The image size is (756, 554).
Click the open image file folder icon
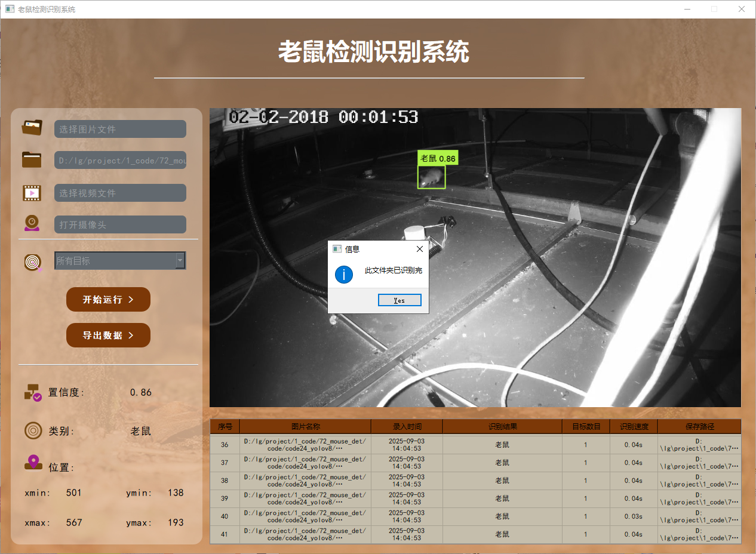32,128
